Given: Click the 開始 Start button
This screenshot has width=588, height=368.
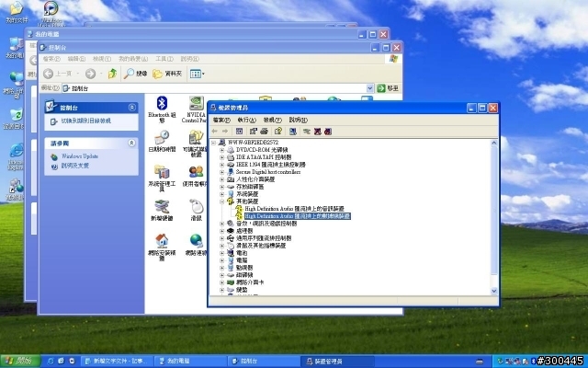Looking at the screenshot, I should pyautogui.click(x=20, y=362).
